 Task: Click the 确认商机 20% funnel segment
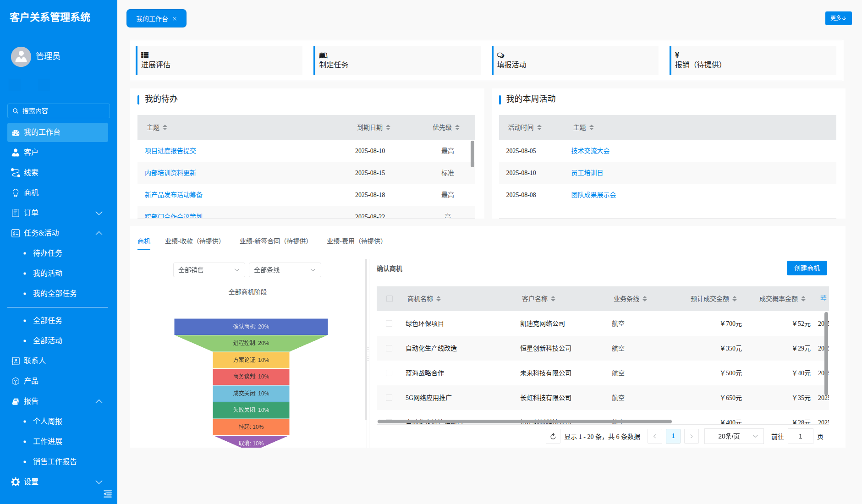251,327
